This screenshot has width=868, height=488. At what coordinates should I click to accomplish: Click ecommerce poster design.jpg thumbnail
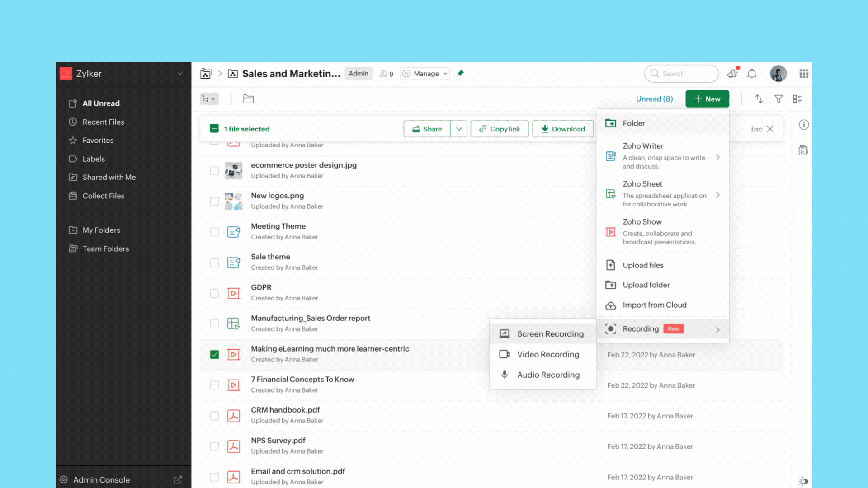pyautogui.click(x=233, y=171)
